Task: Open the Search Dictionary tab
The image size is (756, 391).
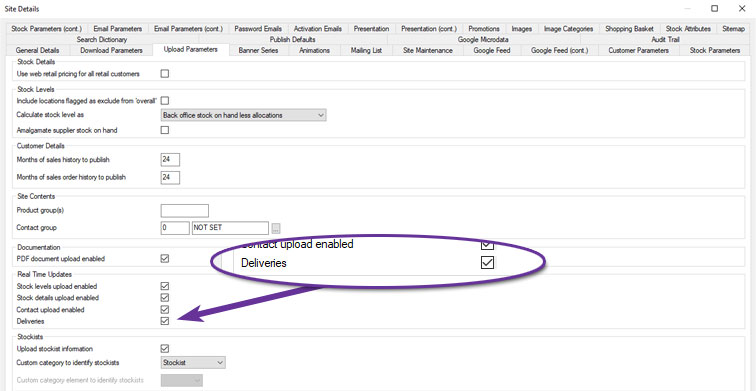Action: pos(102,40)
